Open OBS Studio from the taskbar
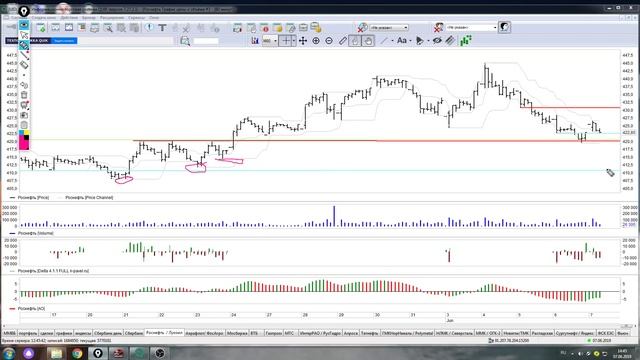This screenshot has width=640, height=360. click(160, 353)
